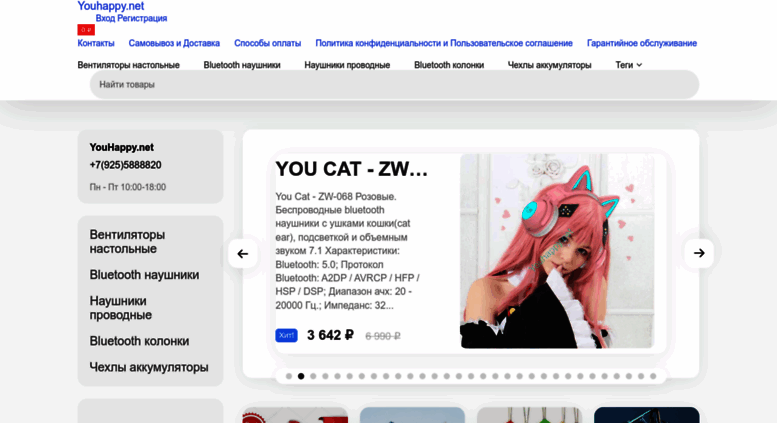Open Самовывоз и Доставка page

(x=174, y=43)
